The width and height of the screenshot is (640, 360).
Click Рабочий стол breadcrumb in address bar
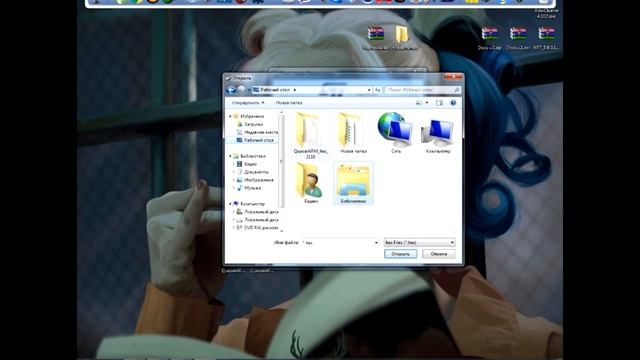point(275,90)
